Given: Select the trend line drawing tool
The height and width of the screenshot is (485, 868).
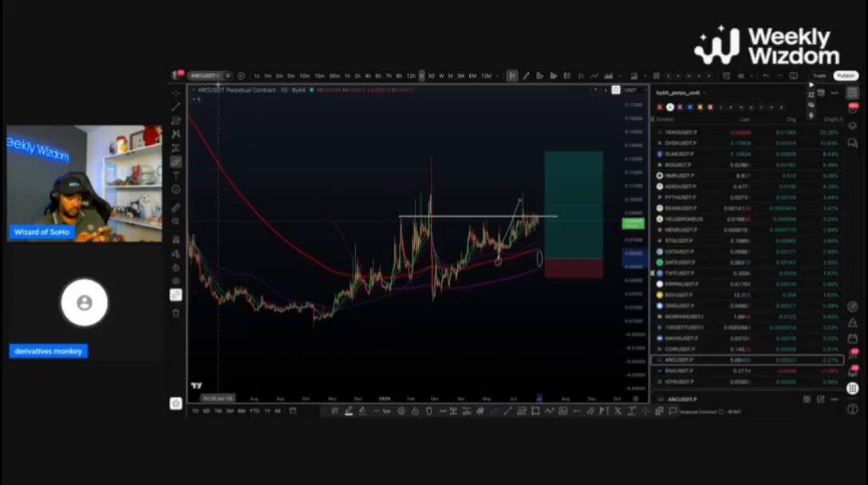Looking at the screenshot, I should (x=176, y=107).
